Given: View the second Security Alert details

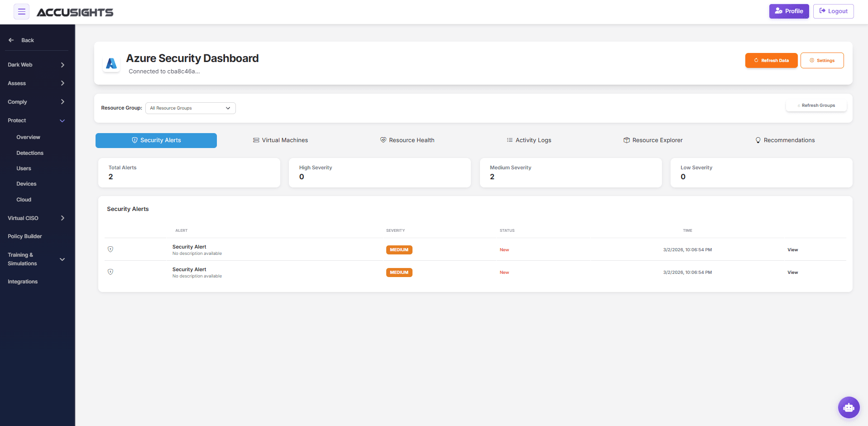Looking at the screenshot, I should [792, 273].
